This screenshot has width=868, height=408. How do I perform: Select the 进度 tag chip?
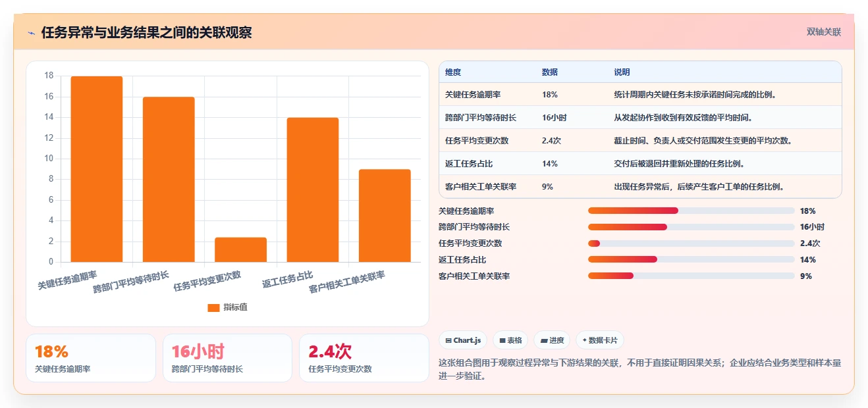[552, 340]
